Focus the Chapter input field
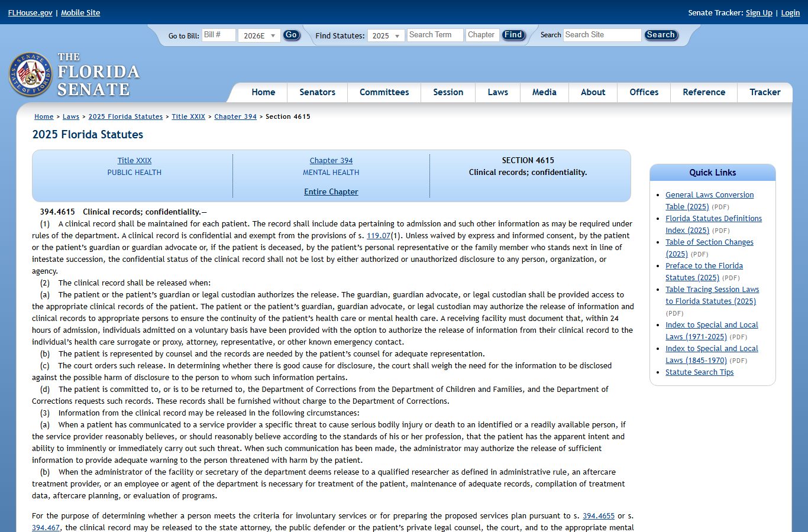The height and width of the screenshot is (532, 808). pos(482,35)
